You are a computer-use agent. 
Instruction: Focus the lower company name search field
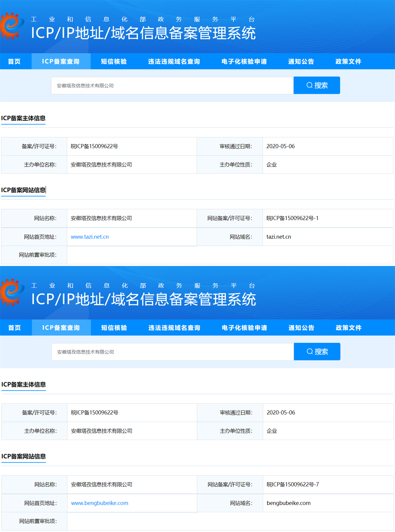coord(172,352)
